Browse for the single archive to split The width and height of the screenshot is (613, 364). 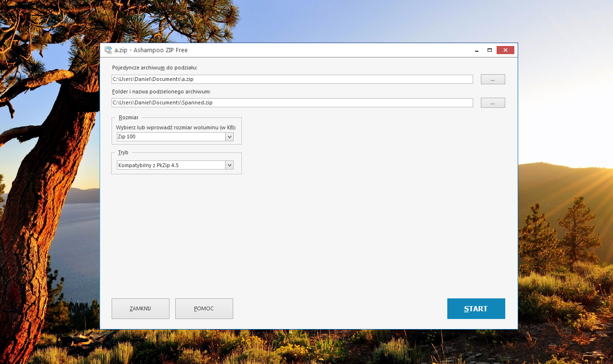pos(493,79)
